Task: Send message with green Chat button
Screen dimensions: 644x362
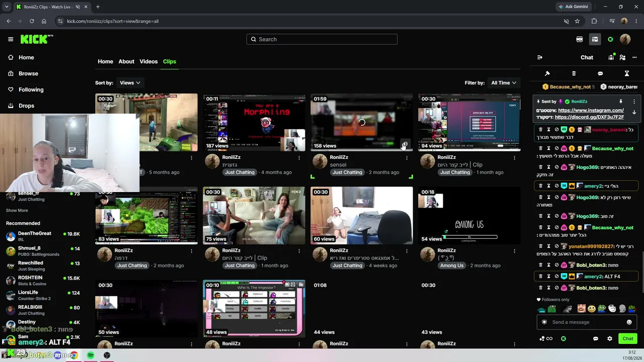Action: (x=628, y=338)
